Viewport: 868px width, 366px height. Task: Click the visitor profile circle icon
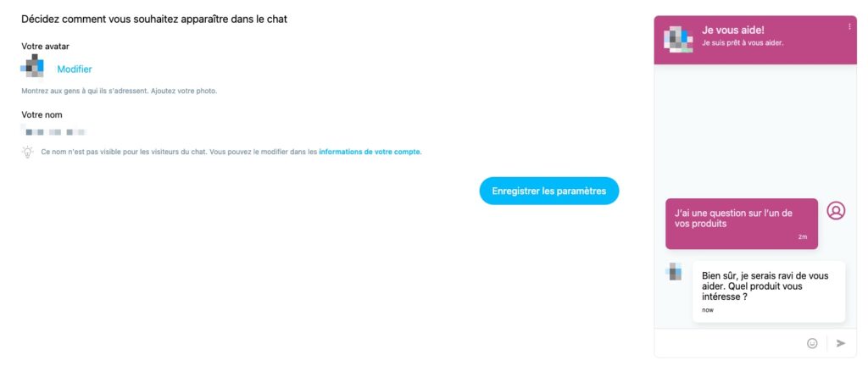tap(836, 211)
